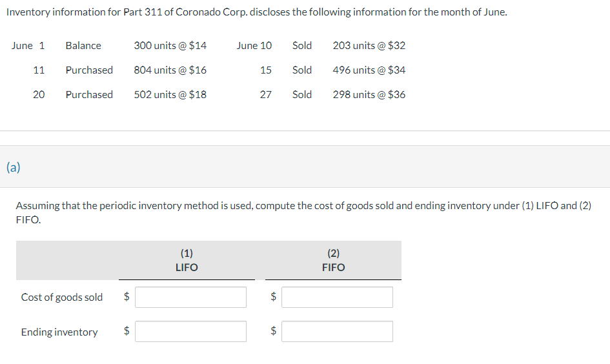Click the '502 units @ $18' purchase entry

pyautogui.click(x=170, y=94)
